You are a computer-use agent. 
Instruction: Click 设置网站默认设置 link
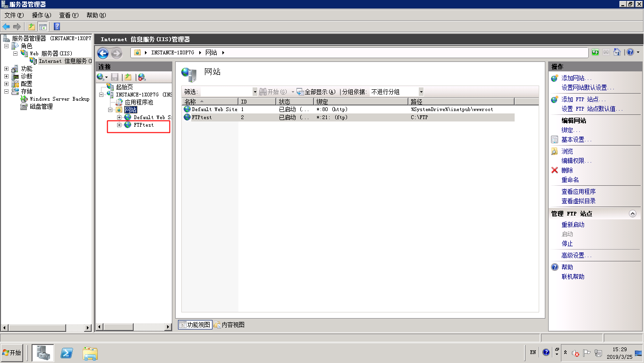click(x=588, y=87)
